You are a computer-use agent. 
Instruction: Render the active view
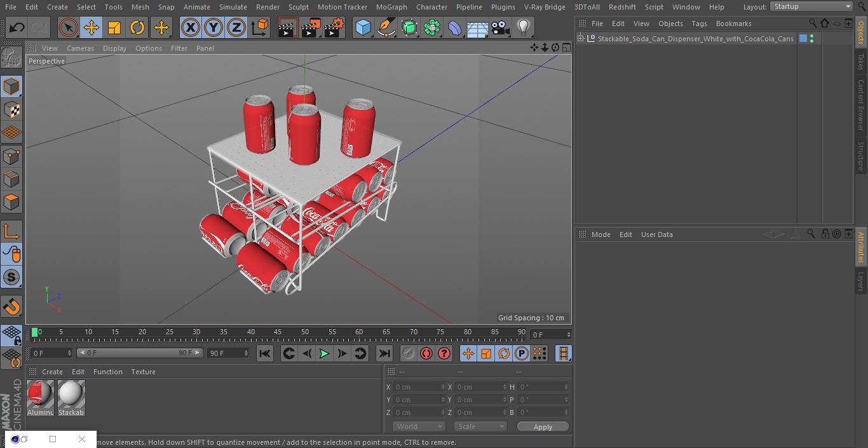tap(288, 27)
